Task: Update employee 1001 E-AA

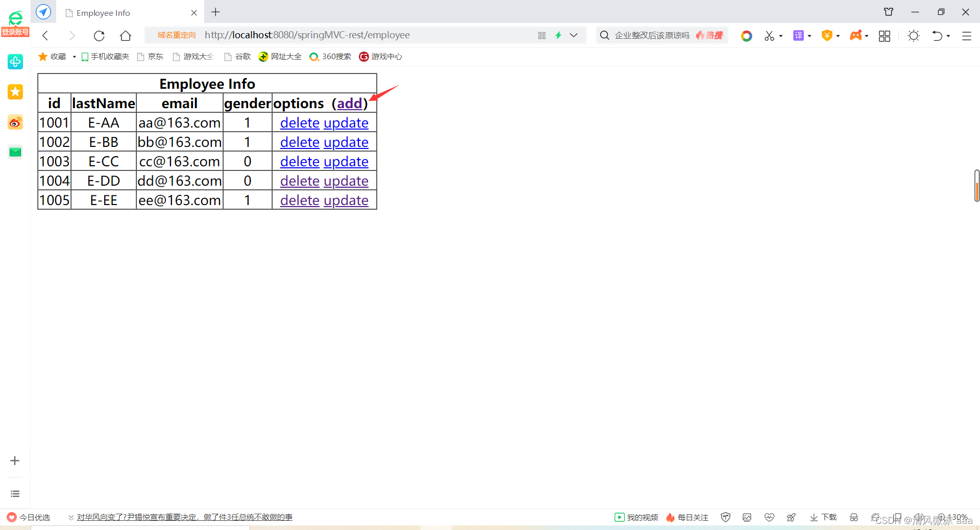Action: (346, 123)
